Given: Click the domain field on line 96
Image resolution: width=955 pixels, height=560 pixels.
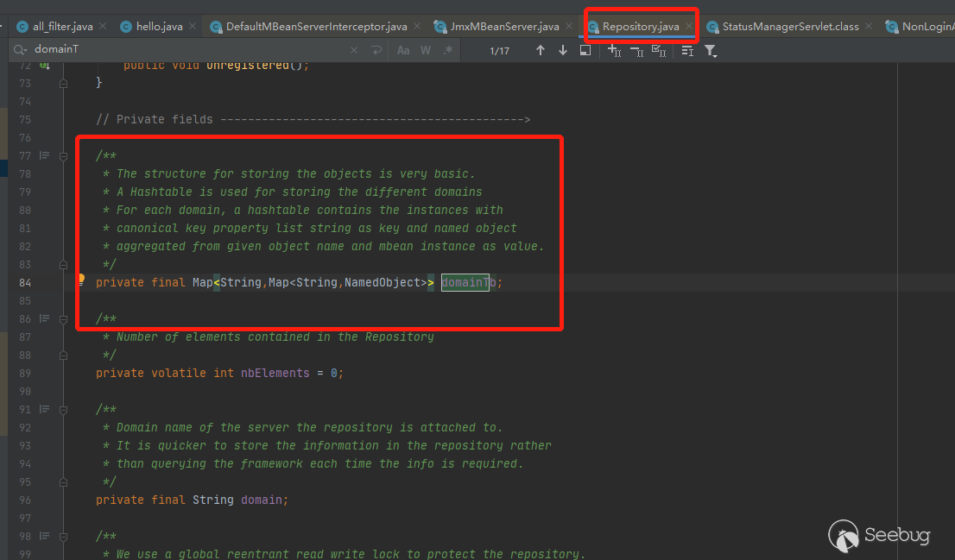Looking at the screenshot, I should (262, 500).
